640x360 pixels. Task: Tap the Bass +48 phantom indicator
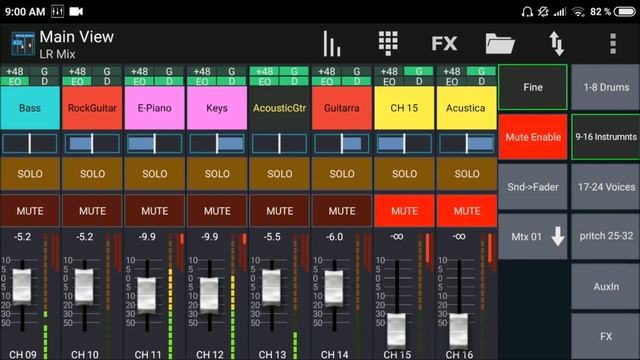coord(15,71)
